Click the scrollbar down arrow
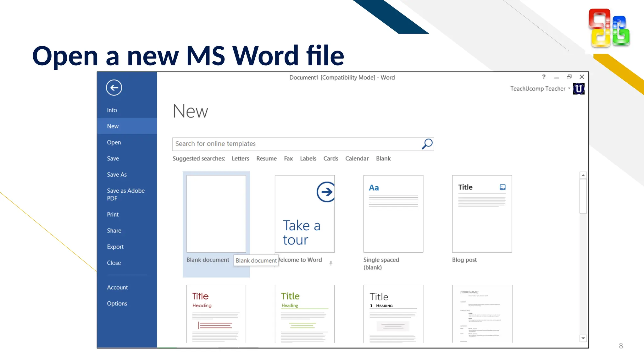Image resolution: width=644 pixels, height=362 pixels. [583, 338]
